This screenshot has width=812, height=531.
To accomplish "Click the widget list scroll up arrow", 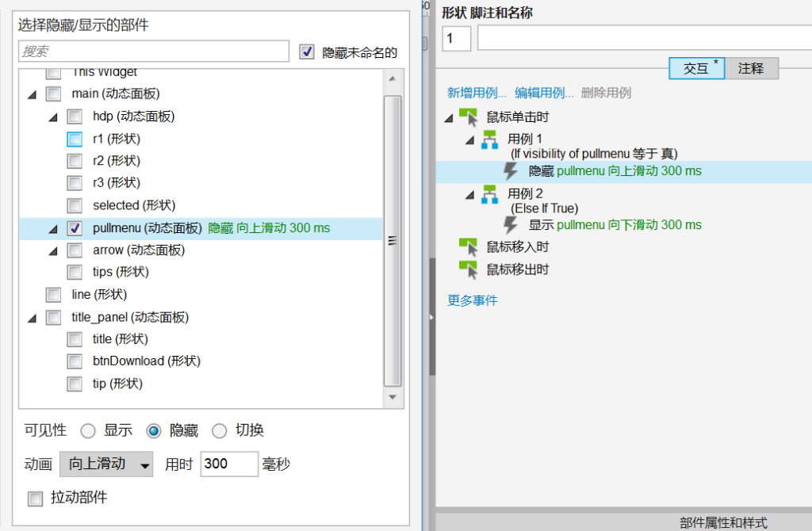I will point(393,78).
